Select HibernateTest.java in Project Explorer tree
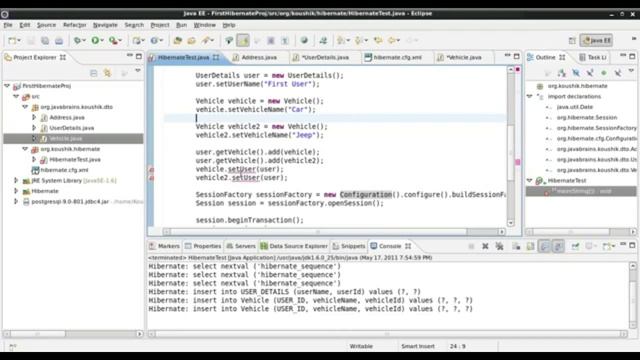The height and width of the screenshot is (360, 640). click(x=75, y=160)
